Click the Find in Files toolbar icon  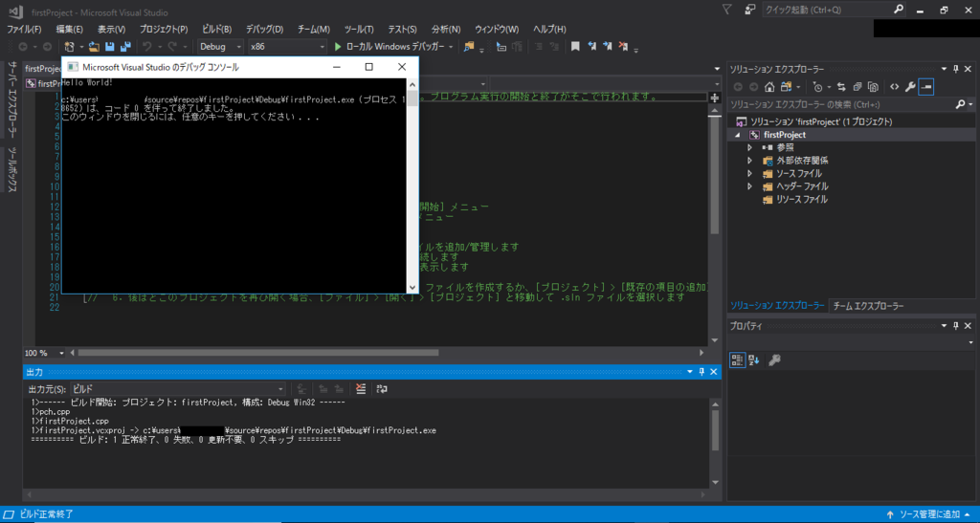click(x=469, y=47)
